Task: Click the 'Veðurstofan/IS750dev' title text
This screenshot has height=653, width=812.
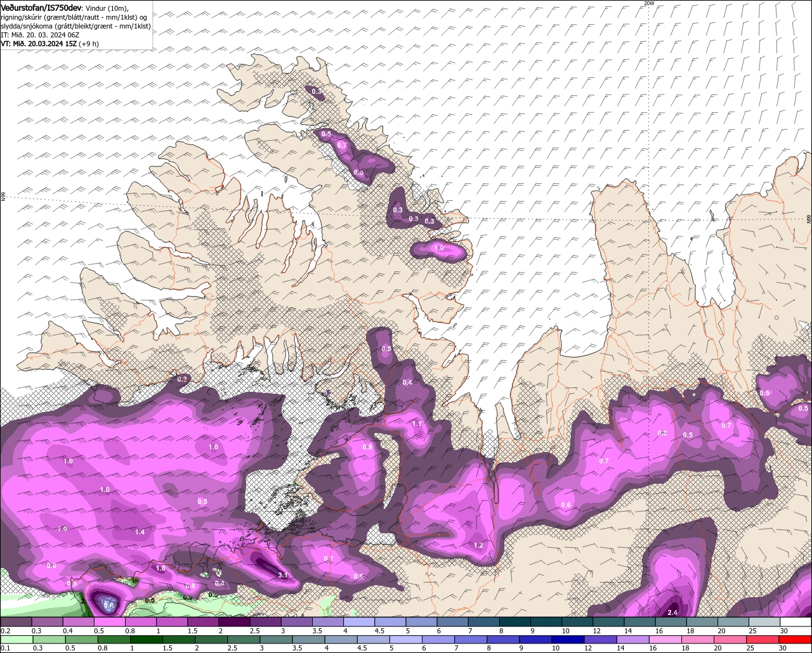Action: 41,8
